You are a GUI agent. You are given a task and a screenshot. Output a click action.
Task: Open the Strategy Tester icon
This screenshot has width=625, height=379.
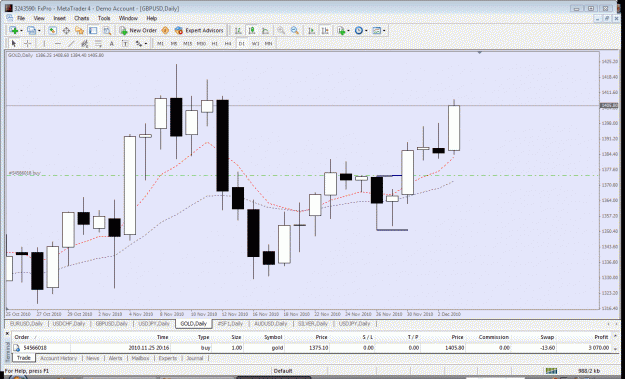(x=106, y=30)
